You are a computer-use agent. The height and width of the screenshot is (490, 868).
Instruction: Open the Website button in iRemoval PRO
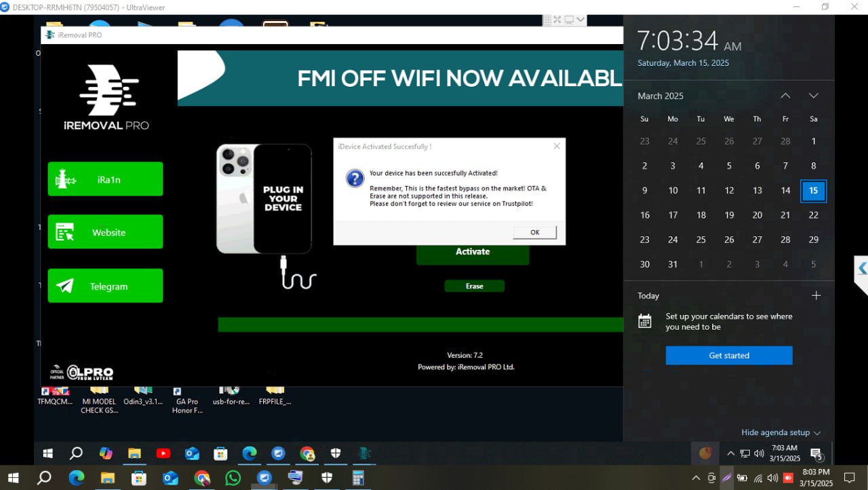click(105, 232)
